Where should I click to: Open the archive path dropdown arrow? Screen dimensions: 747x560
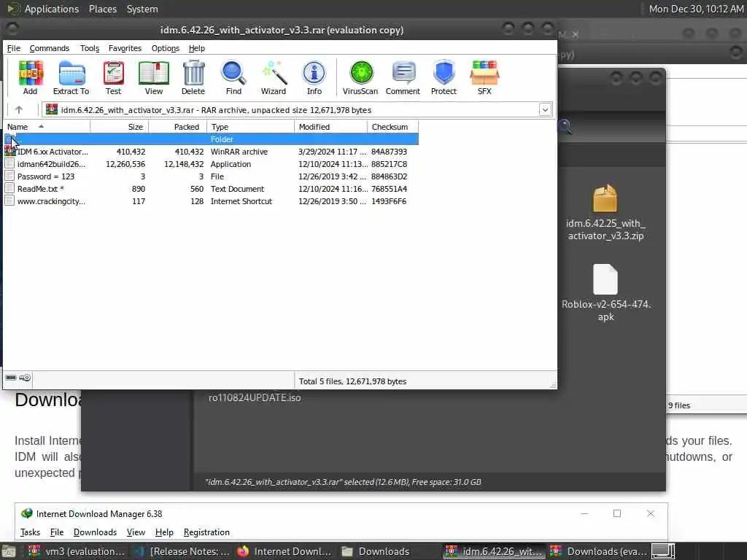545,110
